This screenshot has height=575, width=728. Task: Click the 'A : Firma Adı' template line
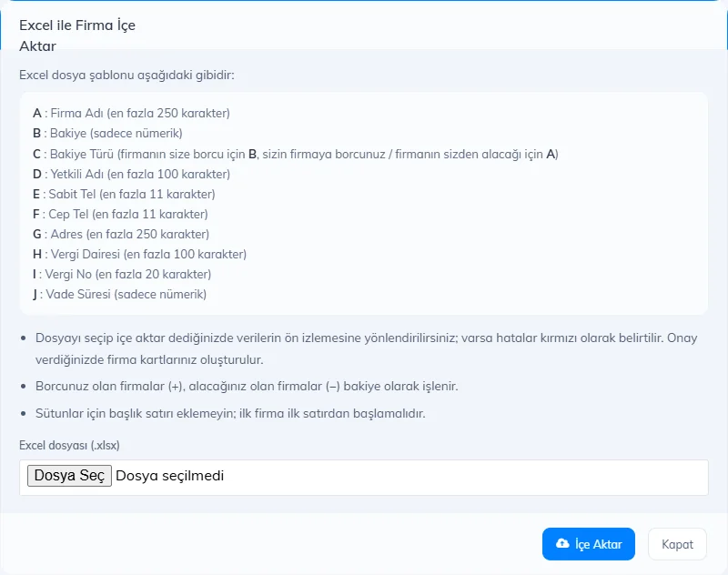(131, 113)
